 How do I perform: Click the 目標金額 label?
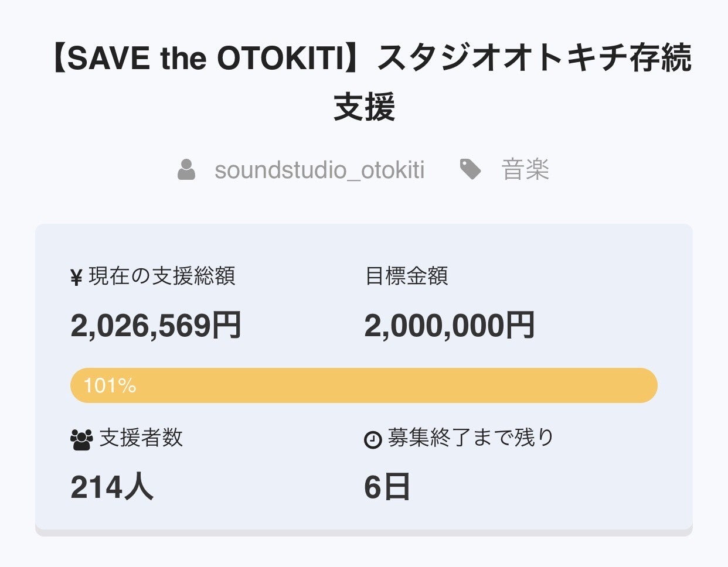(406, 276)
